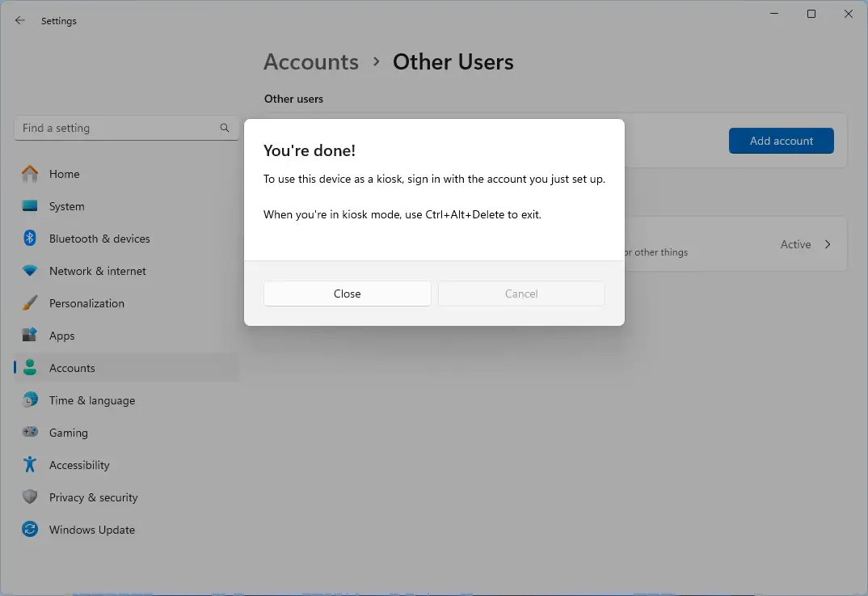Viewport: 868px width, 596px height.
Task: Click the search magnifier icon
Action: (x=224, y=128)
